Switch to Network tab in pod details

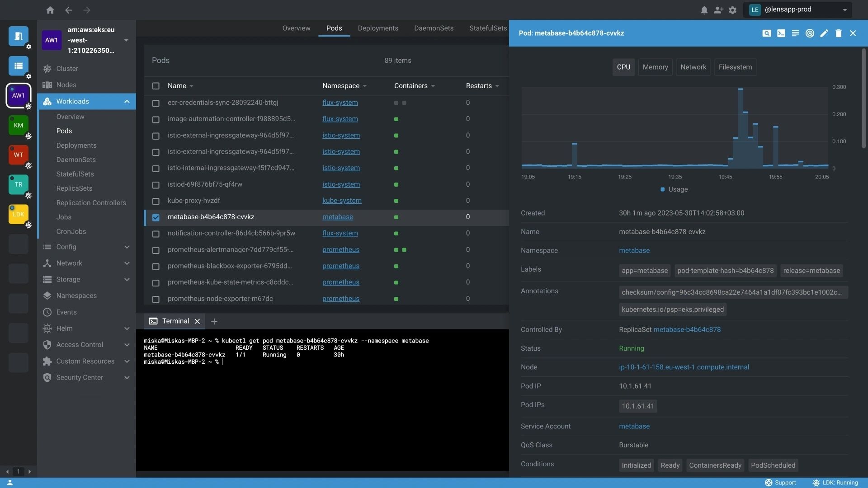pos(693,67)
